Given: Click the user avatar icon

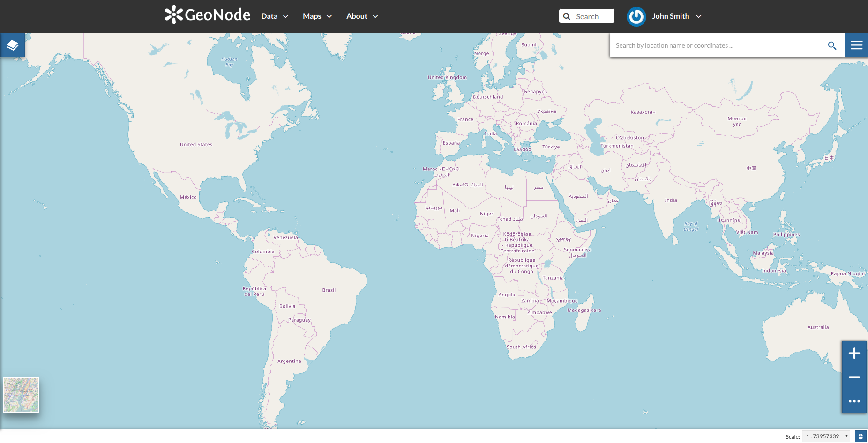Looking at the screenshot, I should (x=636, y=16).
